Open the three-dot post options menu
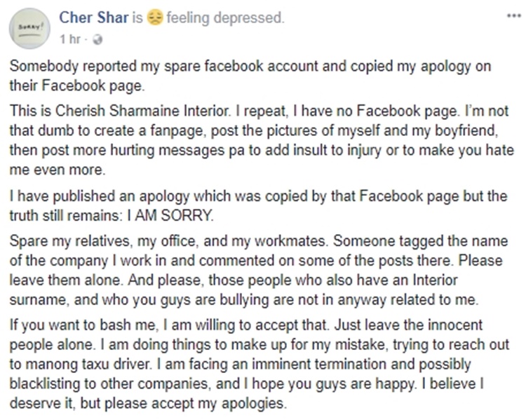 (x=513, y=15)
